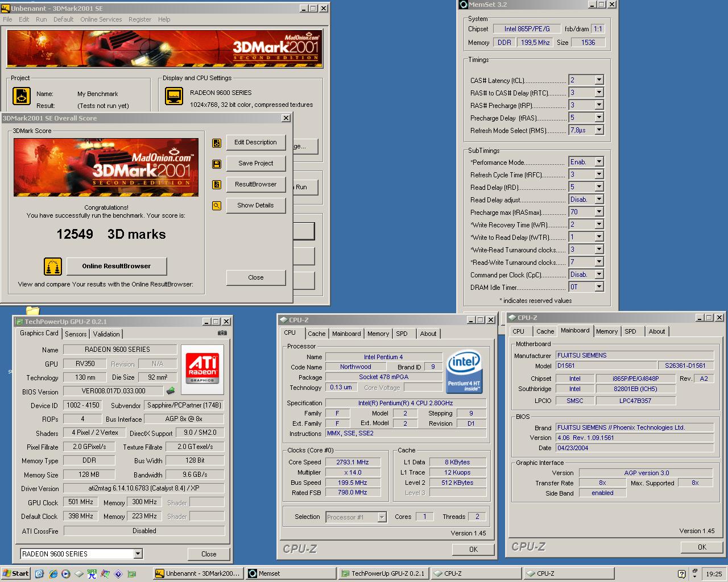
Task: Open CAS# Latency (tCL) dropdown in MemSet
Action: [599, 80]
